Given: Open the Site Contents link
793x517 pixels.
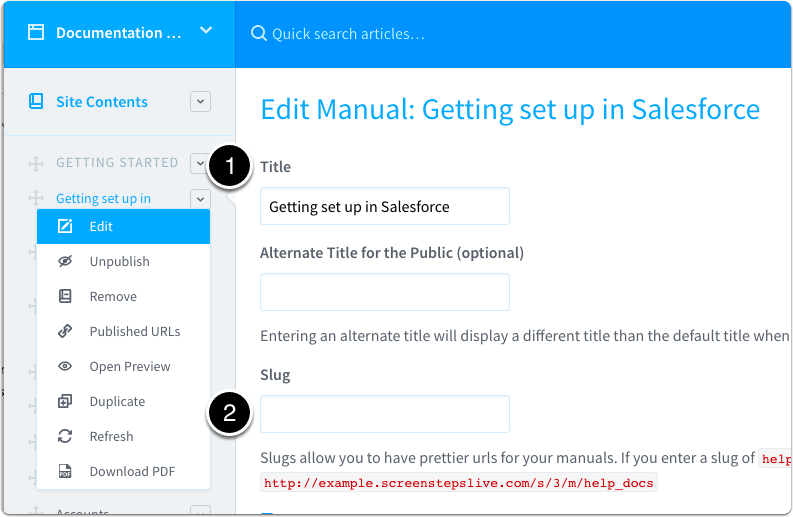Looking at the screenshot, I should pos(102,102).
